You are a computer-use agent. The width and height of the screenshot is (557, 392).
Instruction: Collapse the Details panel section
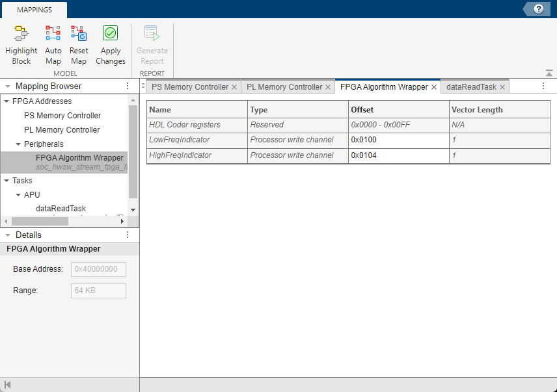tap(7, 235)
